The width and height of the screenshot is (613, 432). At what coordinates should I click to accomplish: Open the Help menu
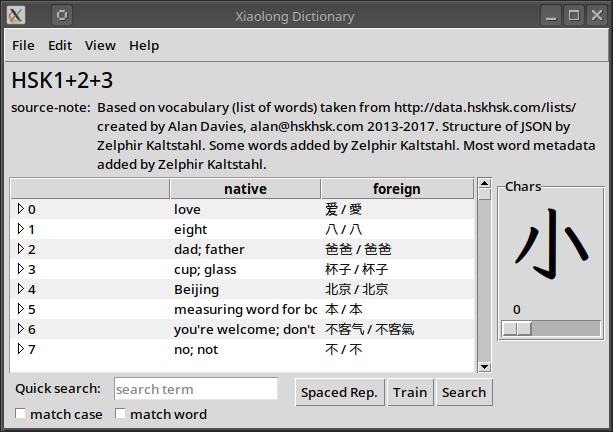(x=144, y=45)
